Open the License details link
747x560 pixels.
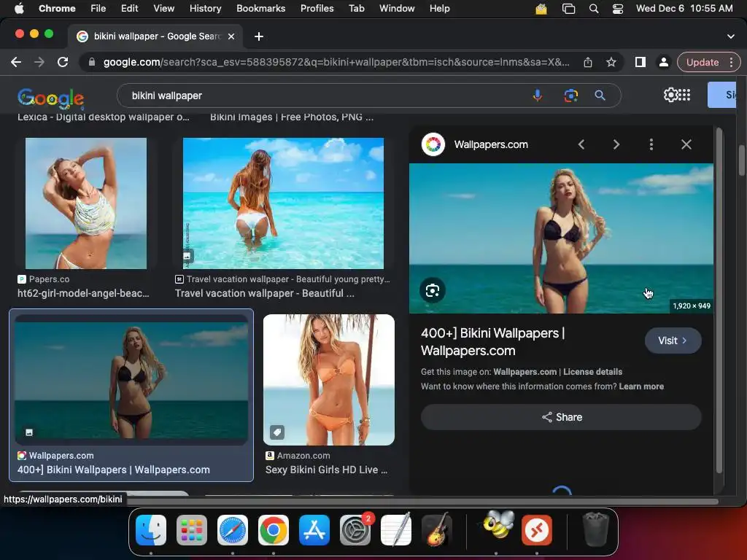[592, 371]
